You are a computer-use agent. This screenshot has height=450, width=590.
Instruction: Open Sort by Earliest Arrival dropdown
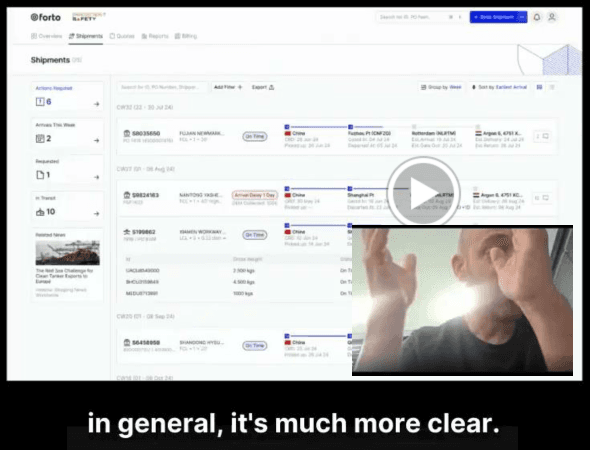point(499,87)
